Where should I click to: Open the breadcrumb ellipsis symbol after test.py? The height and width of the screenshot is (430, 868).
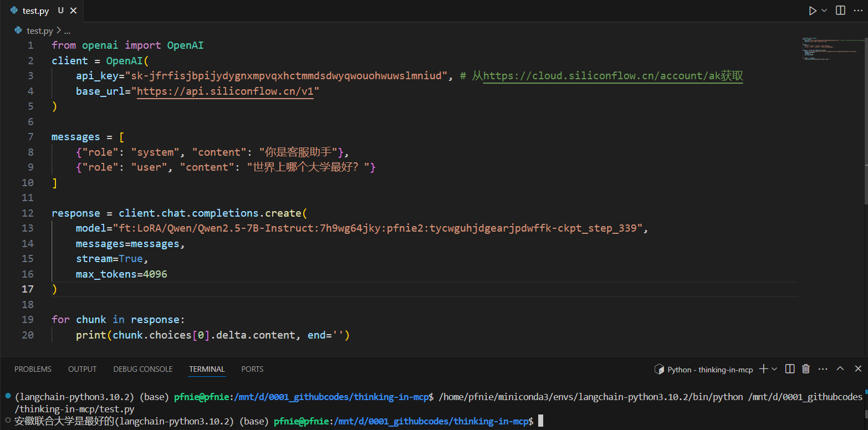(67, 31)
